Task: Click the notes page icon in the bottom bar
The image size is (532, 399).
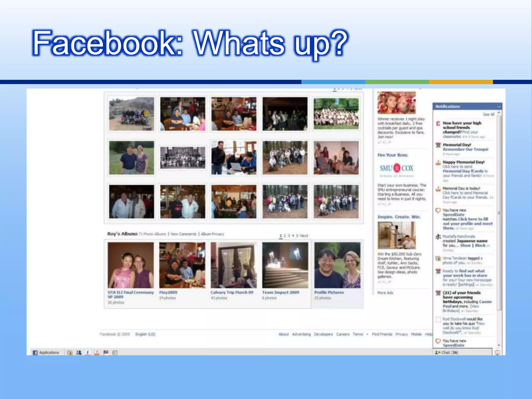Action: pos(115,353)
